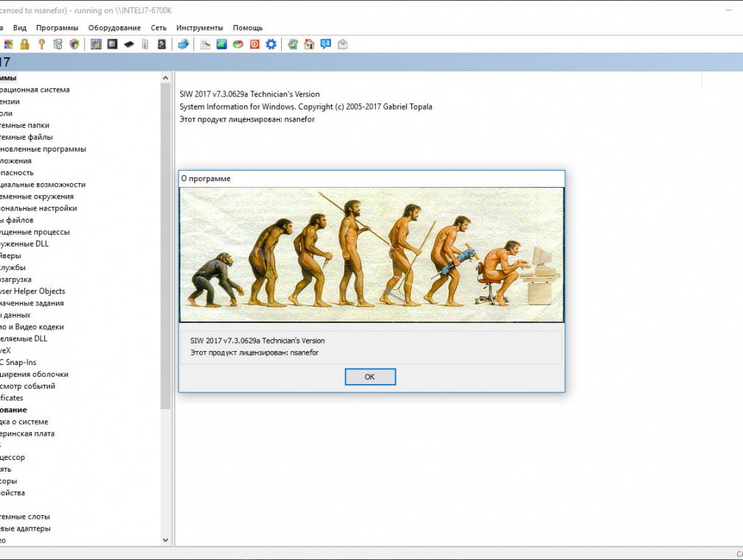Select the tree item ending 'озагрузка'

click(15, 280)
